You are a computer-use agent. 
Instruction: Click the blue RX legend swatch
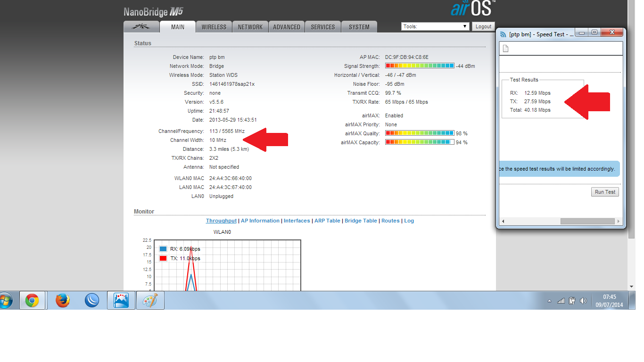(163, 249)
